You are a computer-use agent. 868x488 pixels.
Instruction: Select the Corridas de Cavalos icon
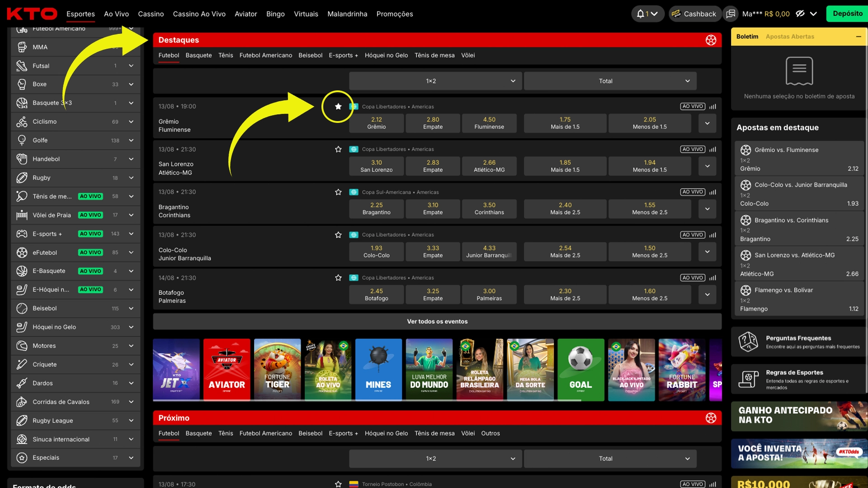[x=22, y=402]
